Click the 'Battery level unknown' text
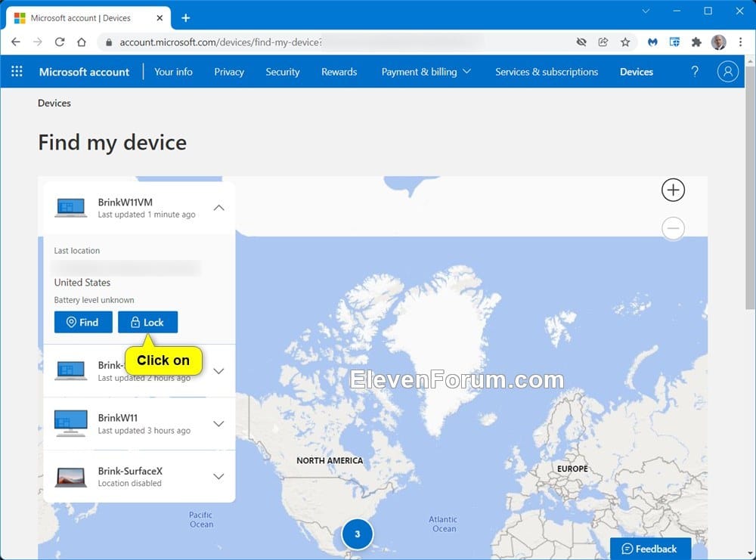The height and width of the screenshot is (560, 756). [x=94, y=300]
